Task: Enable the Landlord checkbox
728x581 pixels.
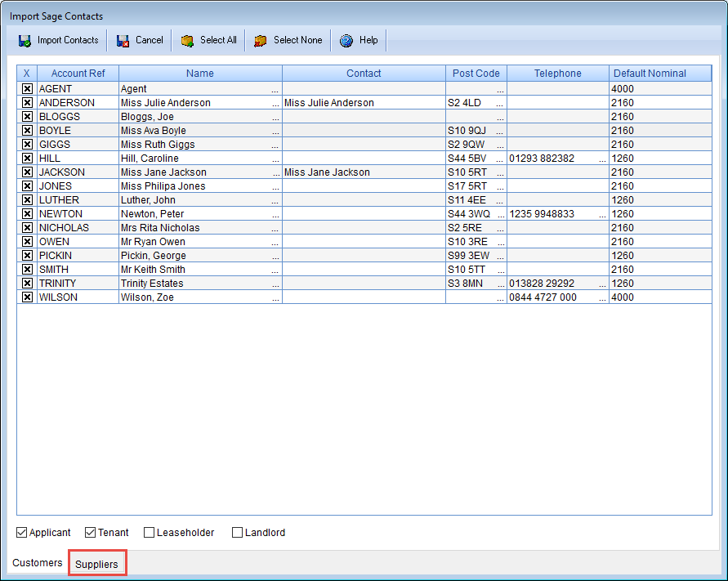Action: (x=237, y=532)
